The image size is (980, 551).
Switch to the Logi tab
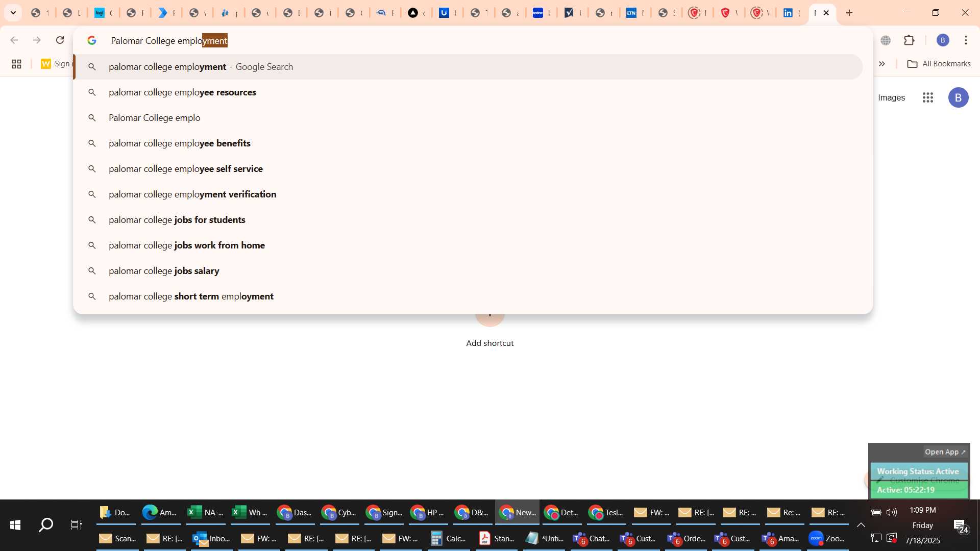(104, 13)
